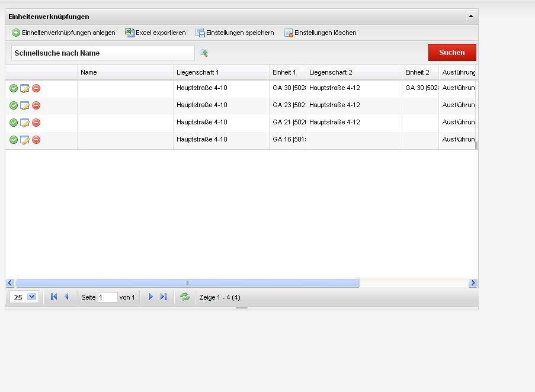
Task: Click Einheitenverknüpfungen anlegen
Action: coord(63,33)
